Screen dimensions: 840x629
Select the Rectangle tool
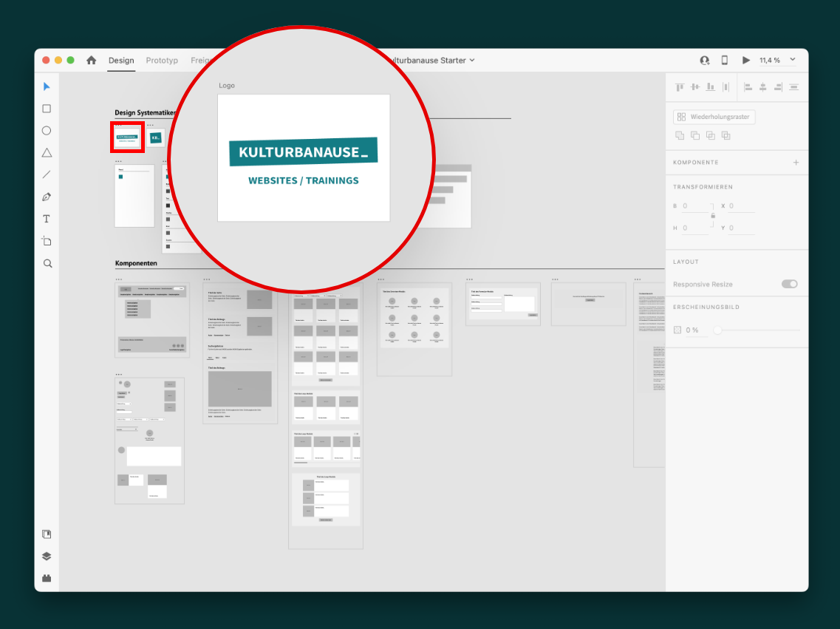click(47, 109)
